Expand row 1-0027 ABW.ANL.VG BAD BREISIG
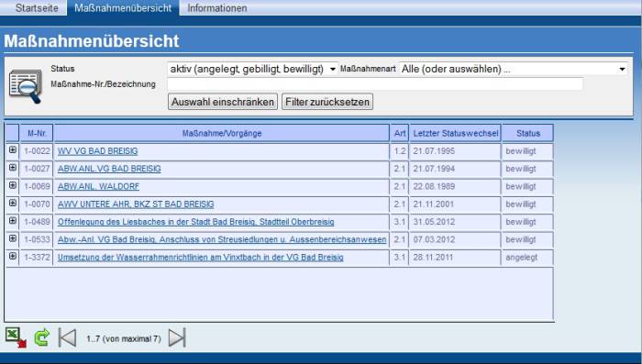 click(13, 168)
